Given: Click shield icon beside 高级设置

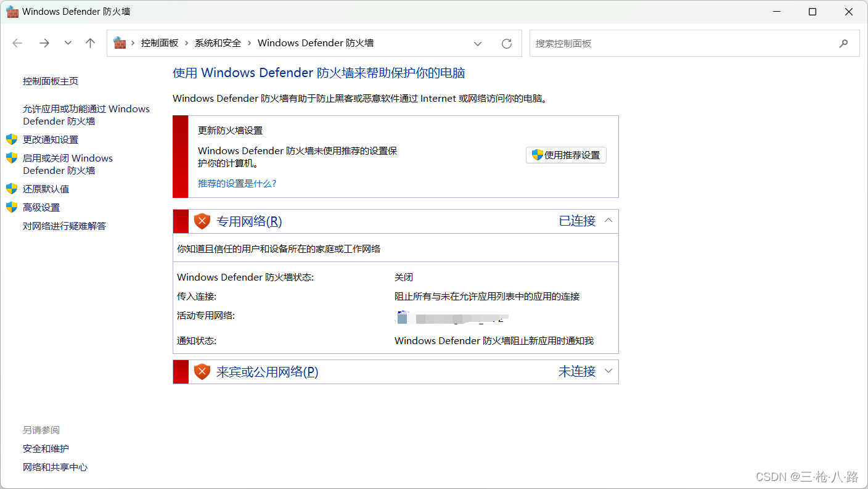Looking at the screenshot, I should click(12, 207).
